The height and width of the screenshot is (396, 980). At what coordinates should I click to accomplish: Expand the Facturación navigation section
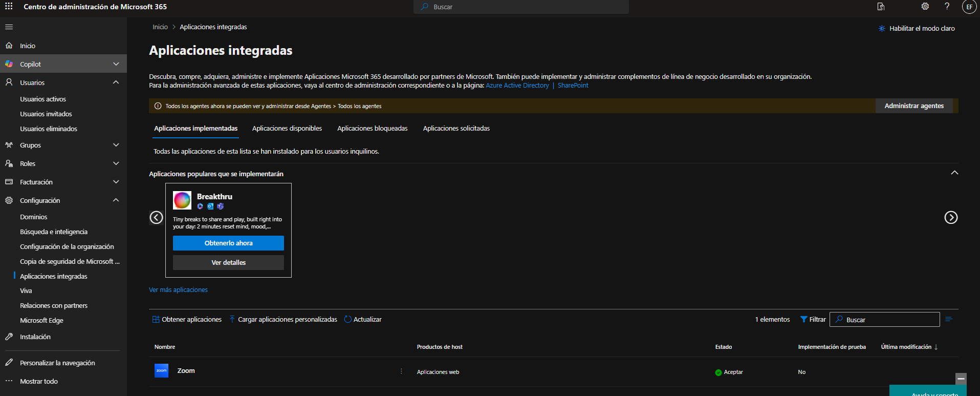[116, 182]
